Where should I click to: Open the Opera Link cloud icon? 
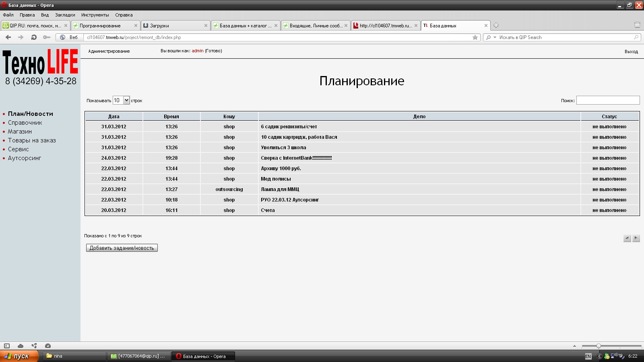[21, 346]
